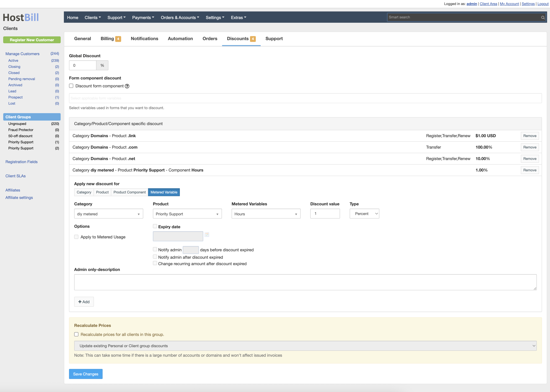The image size is (550, 392).
Task: Open the Automation tab
Action: pyautogui.click(x=180, y=39)
